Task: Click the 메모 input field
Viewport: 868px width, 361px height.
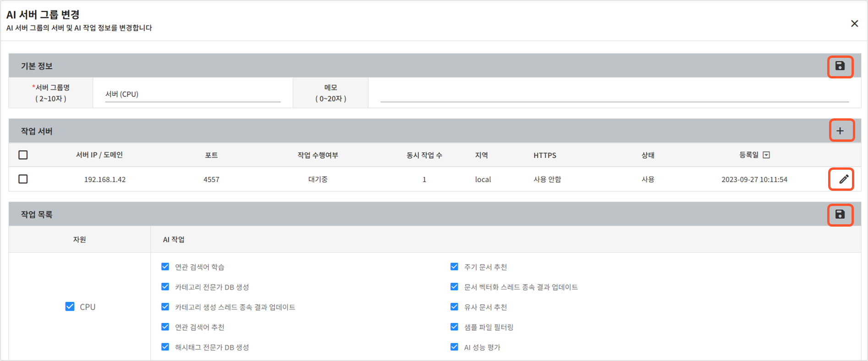Action: pos(614,94)
